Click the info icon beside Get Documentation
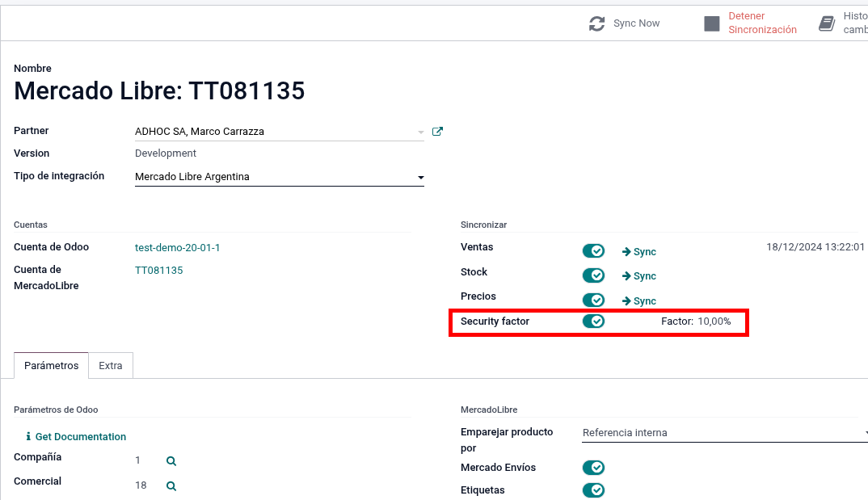The image size is (868, 500). [28, 436]
